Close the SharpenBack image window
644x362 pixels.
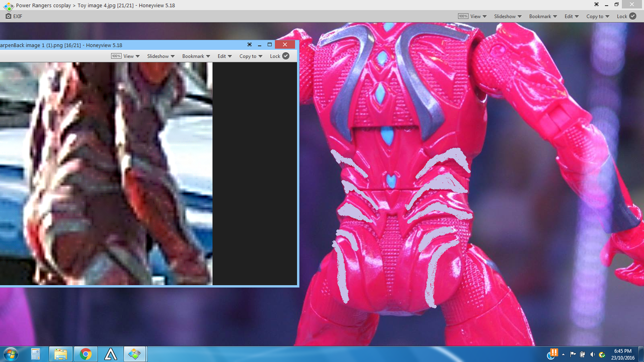click(285, 45)
